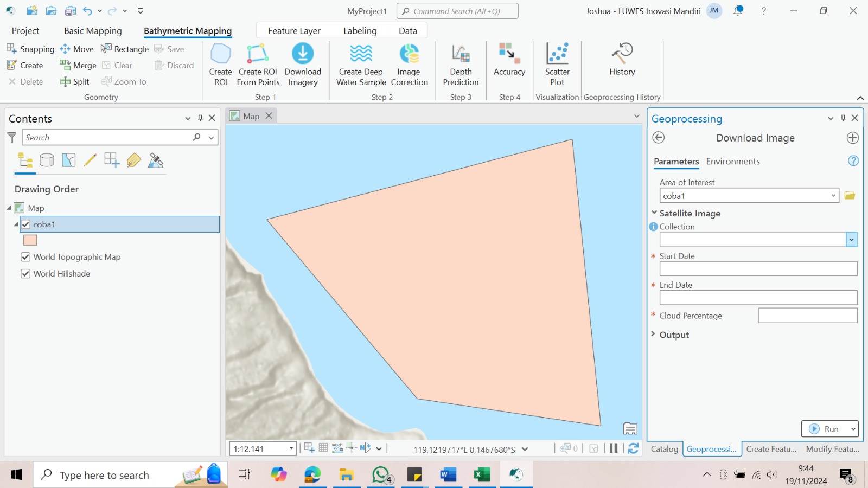Open the map scale 1:12.141 dropdown
The height and width of the screenshot is (488, 868).
291,449
